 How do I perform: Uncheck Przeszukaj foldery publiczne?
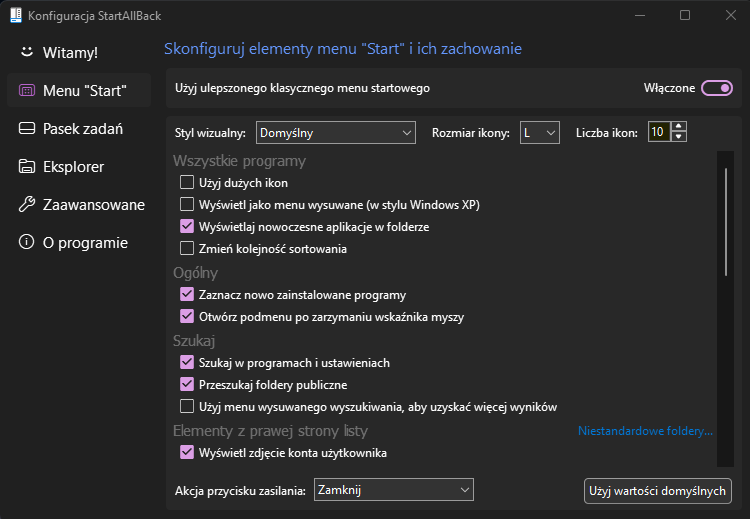click(x=187, y=384)
